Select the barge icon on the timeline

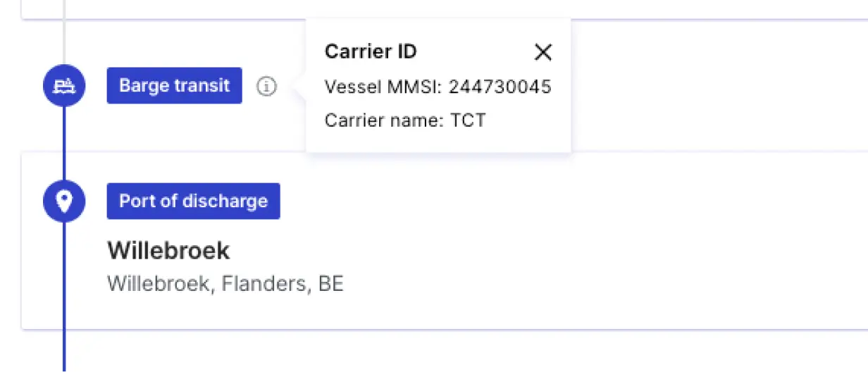[64, 86]
